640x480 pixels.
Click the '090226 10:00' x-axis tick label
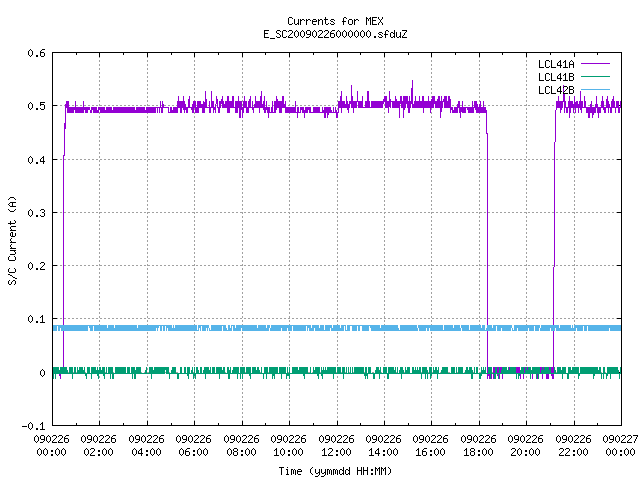(x=288, y=446)
